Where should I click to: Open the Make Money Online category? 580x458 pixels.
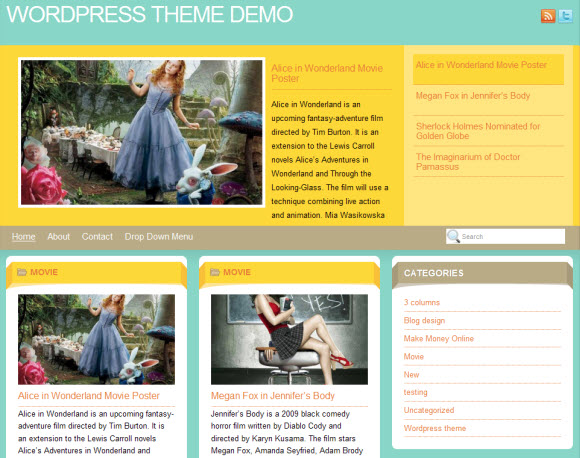click(439, 339)
